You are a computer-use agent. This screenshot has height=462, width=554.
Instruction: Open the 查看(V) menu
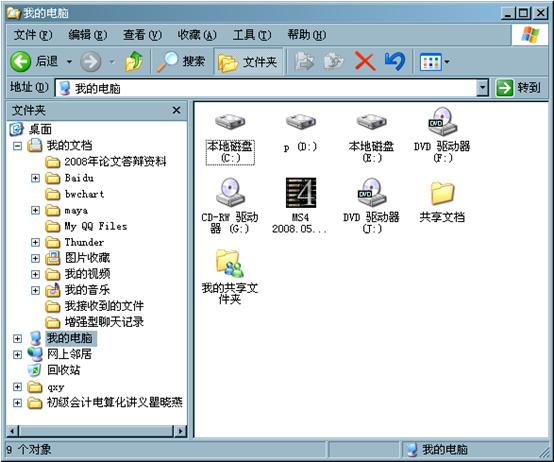[142, 35]
